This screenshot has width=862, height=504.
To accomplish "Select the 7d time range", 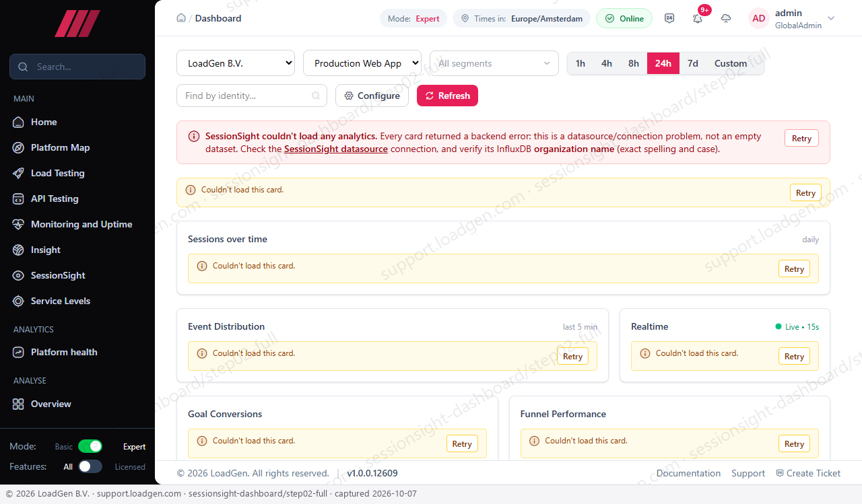I will [693, 63].
